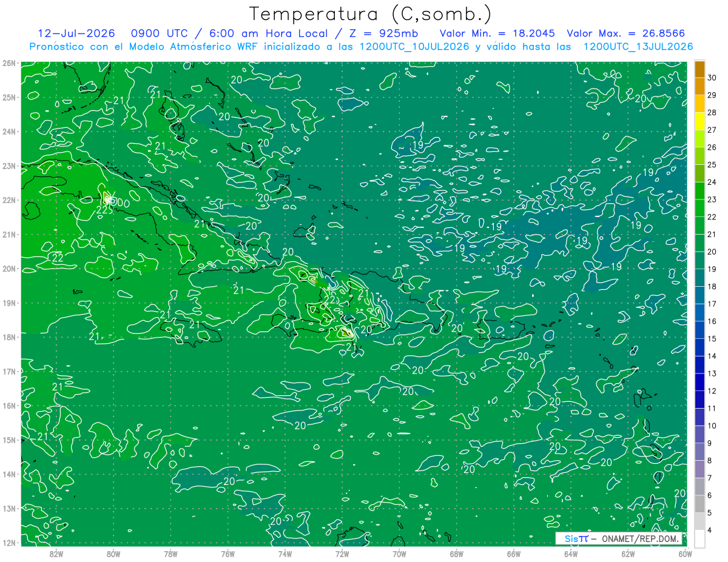The width and height of the screenshot is (728, 562).
Task: Click the orange legend swatch above 30
Action: click(699, 69)
